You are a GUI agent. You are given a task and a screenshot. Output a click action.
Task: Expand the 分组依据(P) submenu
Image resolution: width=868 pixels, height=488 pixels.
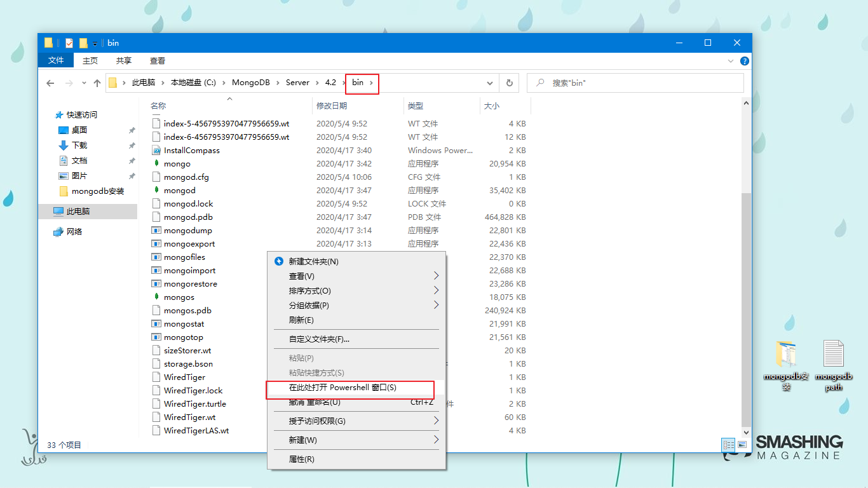coord(437,305)
